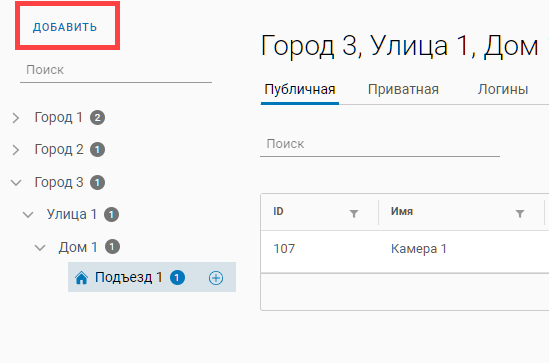Click the count badge next to Город 2

pos(97,150)
